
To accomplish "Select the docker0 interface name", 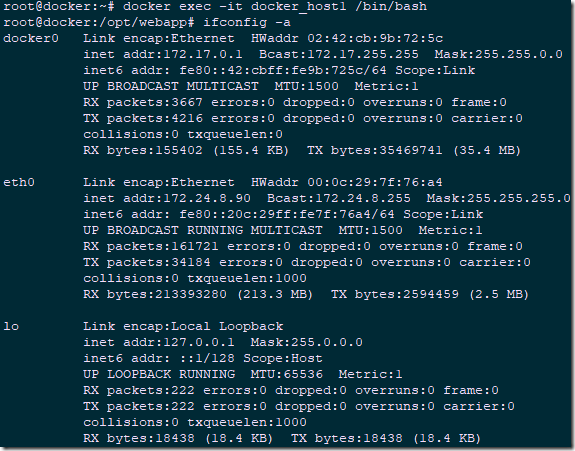I will [31, 38].
